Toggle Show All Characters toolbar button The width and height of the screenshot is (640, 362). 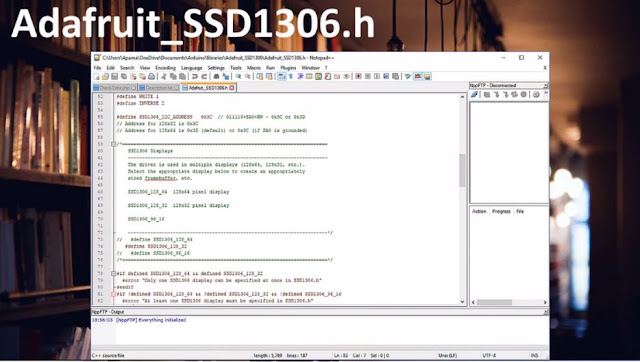click(x=291, y=76)
